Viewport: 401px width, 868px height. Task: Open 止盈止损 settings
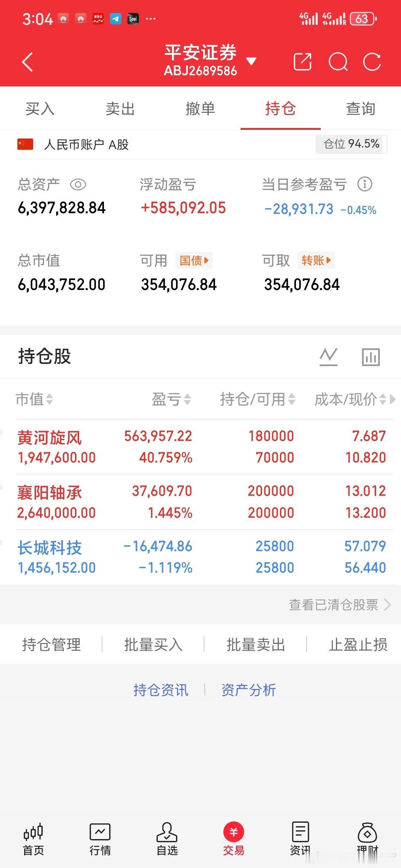[358, 644]
